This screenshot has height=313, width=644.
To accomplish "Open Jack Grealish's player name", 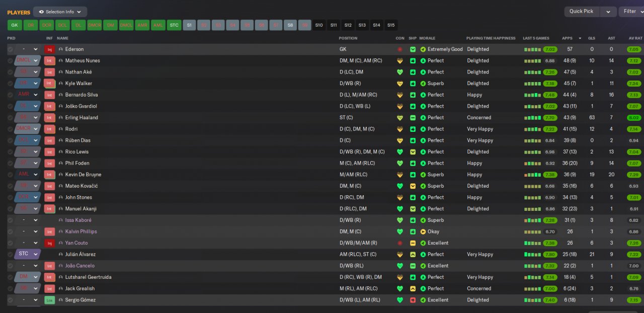I will 80,289.
